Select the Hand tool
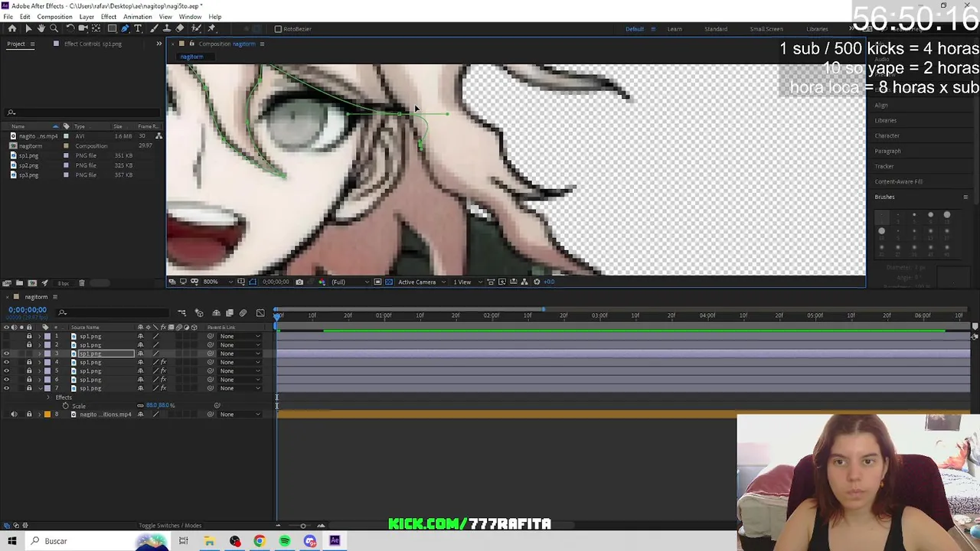Image resolution: width=980 pixels, height=551 pixels. point(41,28)
